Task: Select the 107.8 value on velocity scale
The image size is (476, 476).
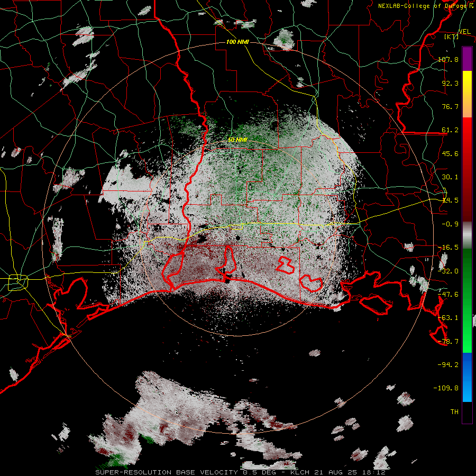Action: (x=448, y=59)
